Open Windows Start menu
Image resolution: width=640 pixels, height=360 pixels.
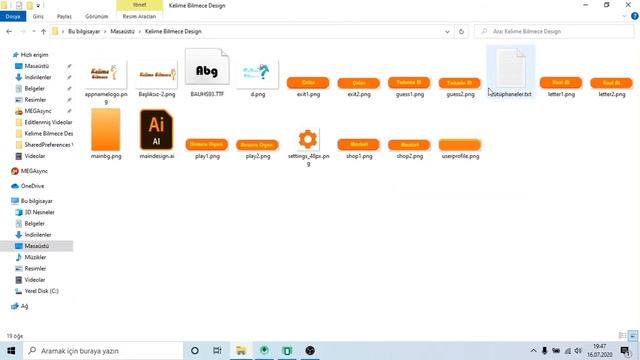[11, 351]
